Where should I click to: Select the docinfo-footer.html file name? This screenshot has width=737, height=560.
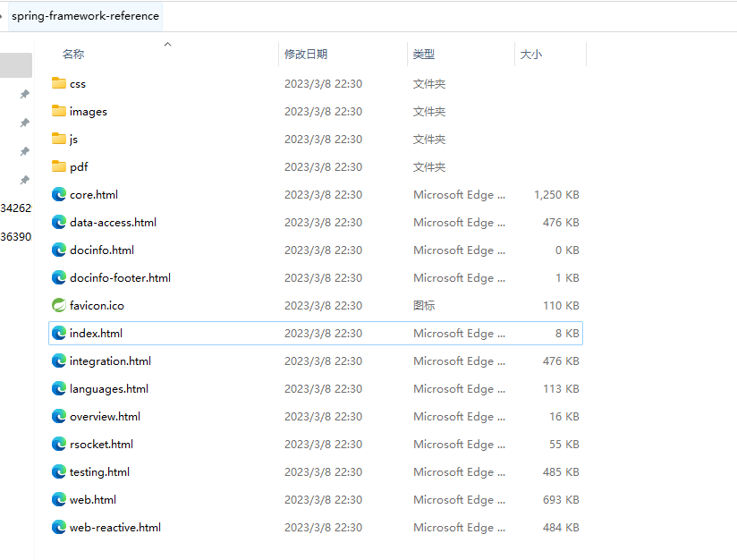pyautogui.click(x=120, y=278)
